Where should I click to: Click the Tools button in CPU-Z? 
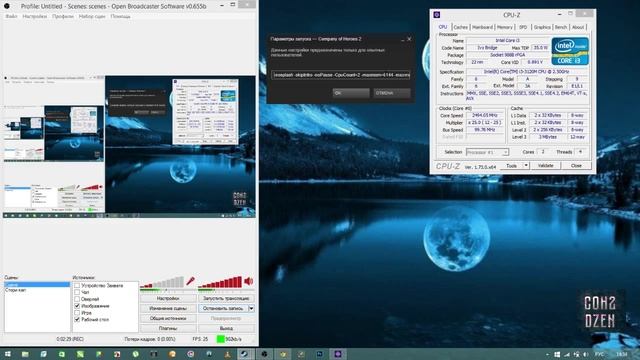click(511, 166)
